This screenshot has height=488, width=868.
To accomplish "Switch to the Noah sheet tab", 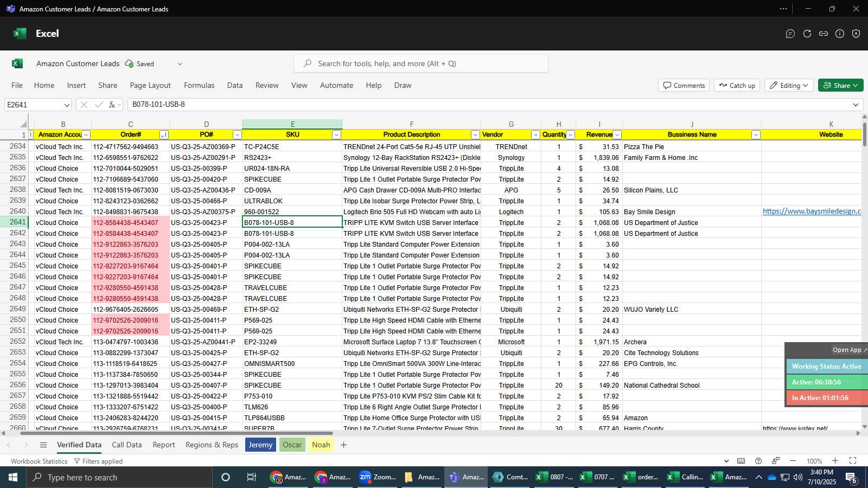I will (x=321, y=445).
